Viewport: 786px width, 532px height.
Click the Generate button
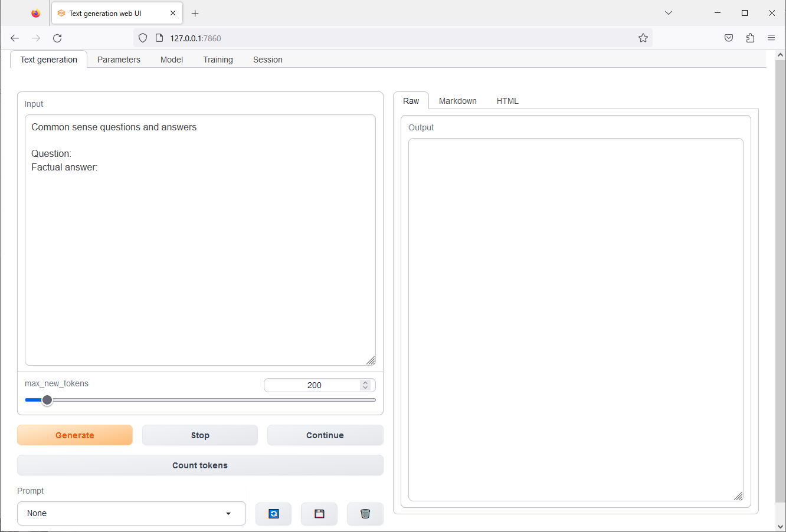74,435
